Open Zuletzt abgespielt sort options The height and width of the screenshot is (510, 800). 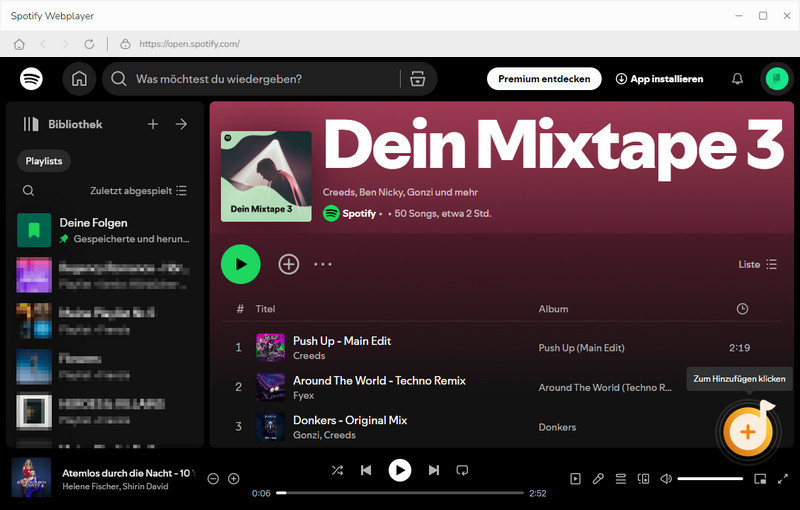pyautogui.click(x=138, y=191)
